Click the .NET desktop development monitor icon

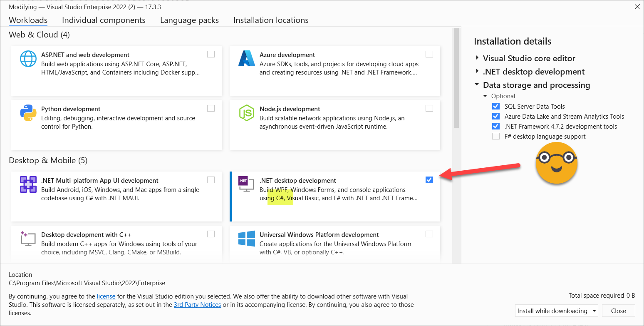[x=245, y=184]
